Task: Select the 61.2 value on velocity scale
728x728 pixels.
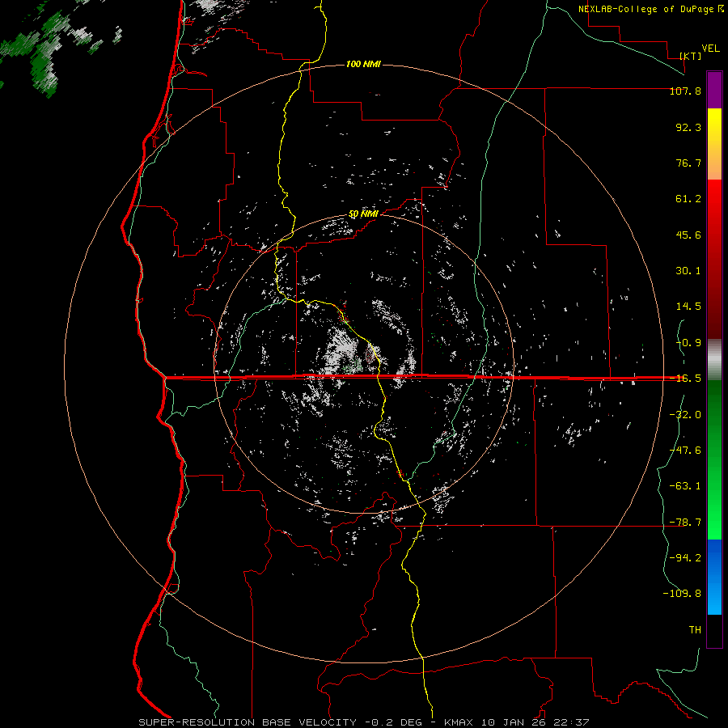Action: tap(688, 199)
